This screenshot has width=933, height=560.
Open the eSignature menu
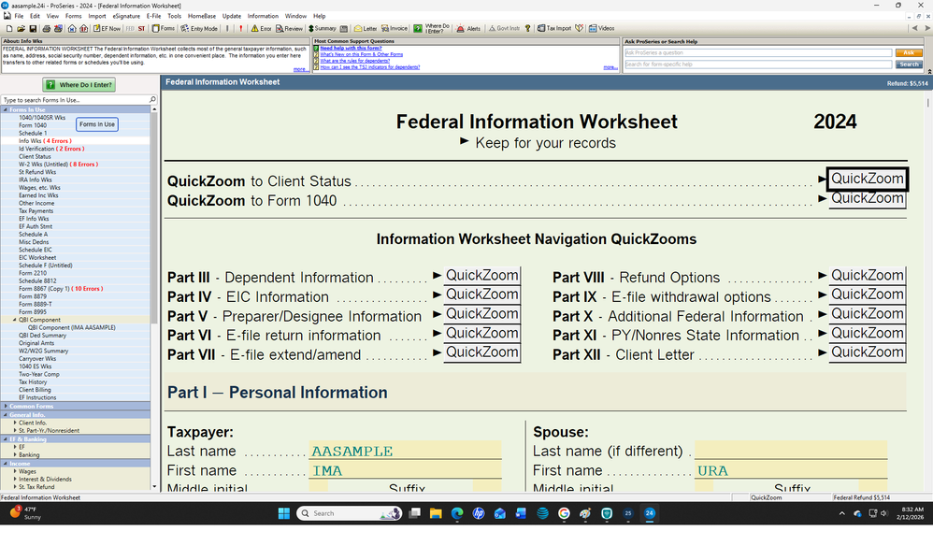click(x=126, y=16)
